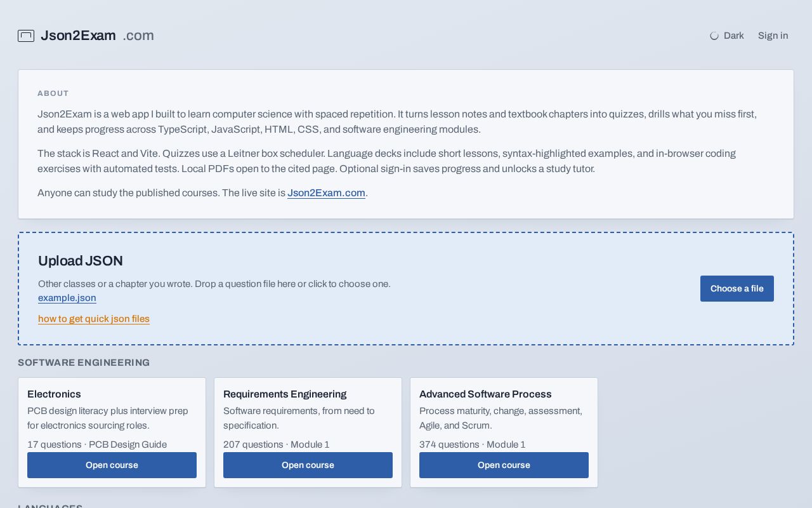Viewport: 812px width, 508px height.
Task: Open how to get quick json files
Action: 94,319
